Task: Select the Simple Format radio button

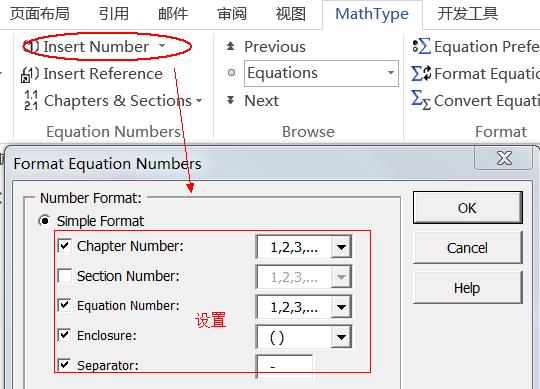Action: (x=45, y=221)
